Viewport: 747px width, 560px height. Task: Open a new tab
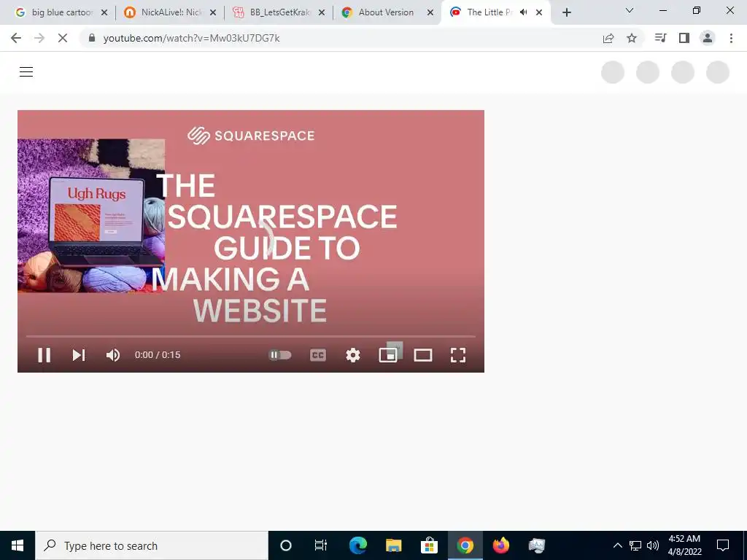pyautogui.click(x=566, y=13)
